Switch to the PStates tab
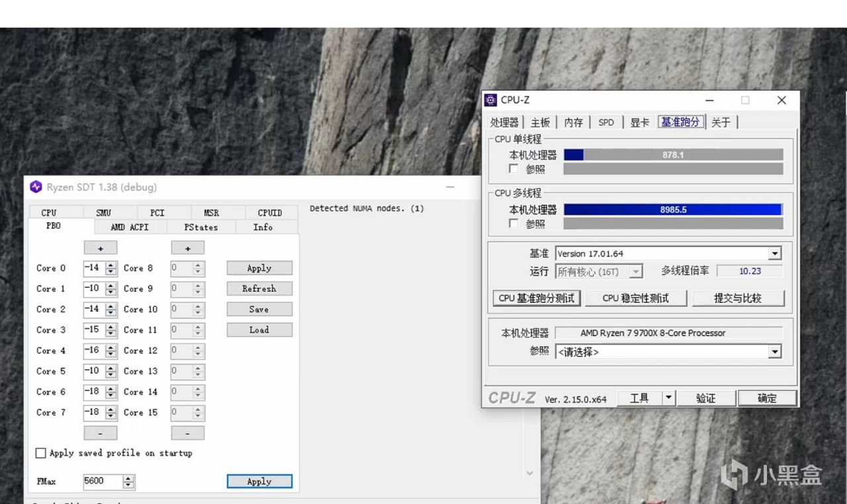847x504 pixels. [201, 227]
